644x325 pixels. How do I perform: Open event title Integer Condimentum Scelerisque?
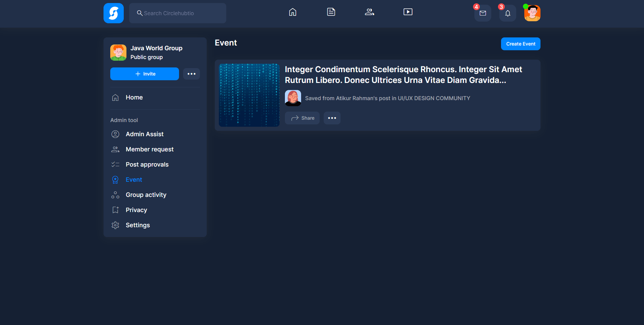pyautogui.click(x=403, y=75)
